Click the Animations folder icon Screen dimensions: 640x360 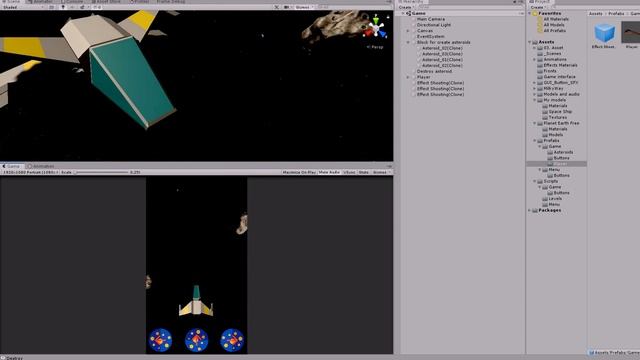coord(540,60)
